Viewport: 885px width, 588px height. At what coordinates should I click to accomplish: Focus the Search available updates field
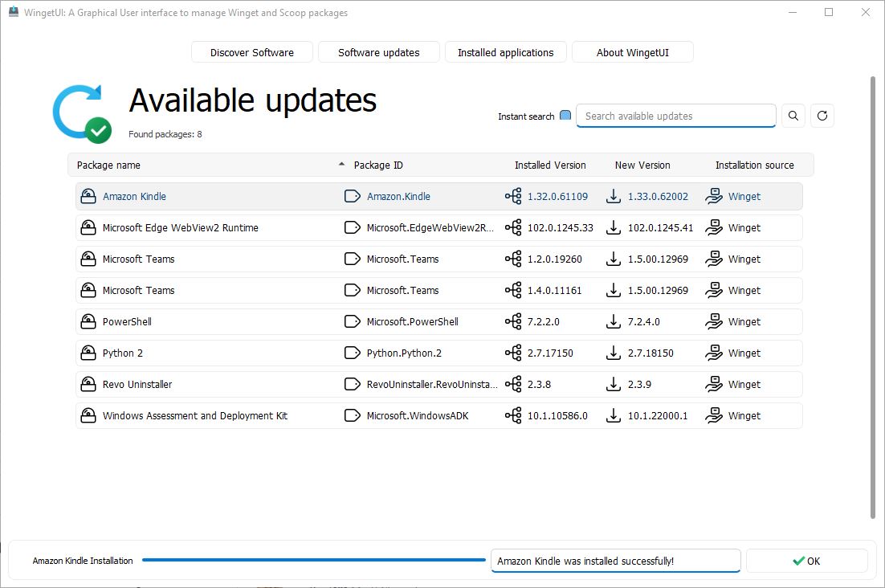click(675, 116)
